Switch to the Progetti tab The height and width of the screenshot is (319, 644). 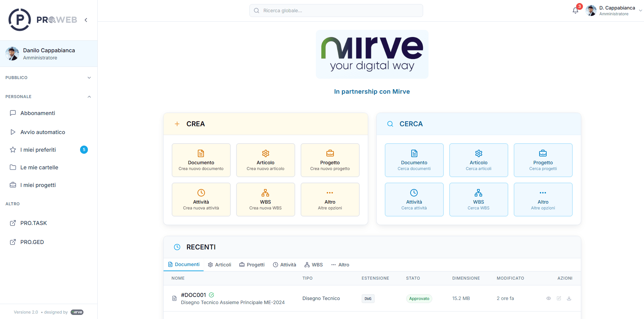coord(252,265)
